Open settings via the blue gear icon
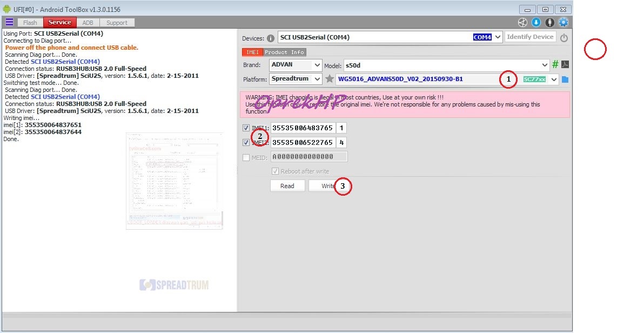644x333 pixels. tap(563, 23)
